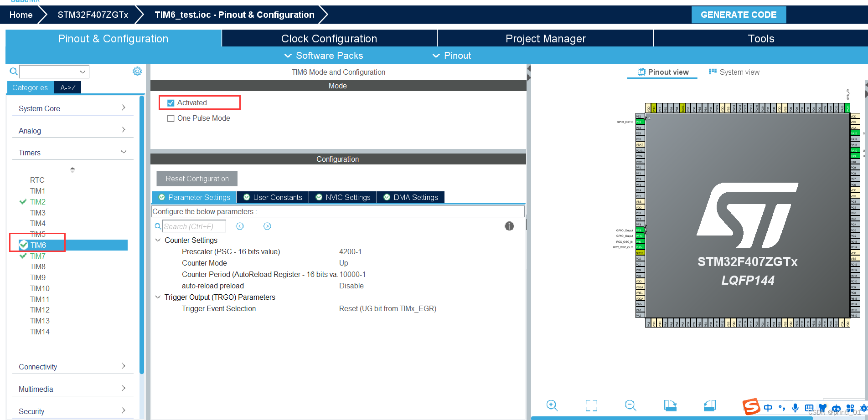Select the Pinout & Configuration tab

point(113,39)
